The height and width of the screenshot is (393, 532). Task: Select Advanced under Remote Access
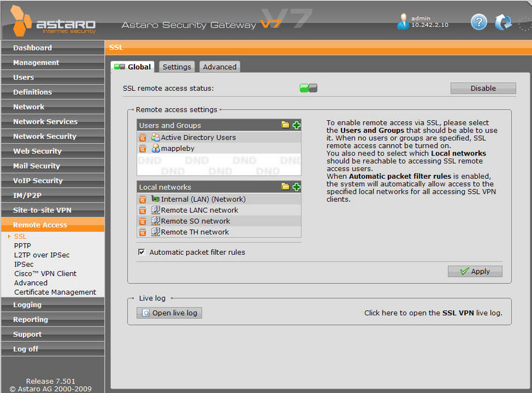(x=31, y=283)
